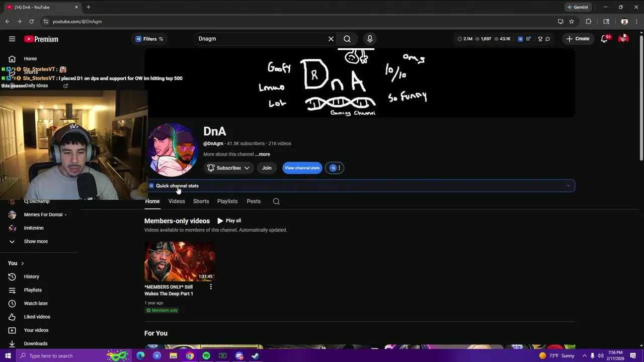
Task: Expand the You section
Action: [16, 263]
